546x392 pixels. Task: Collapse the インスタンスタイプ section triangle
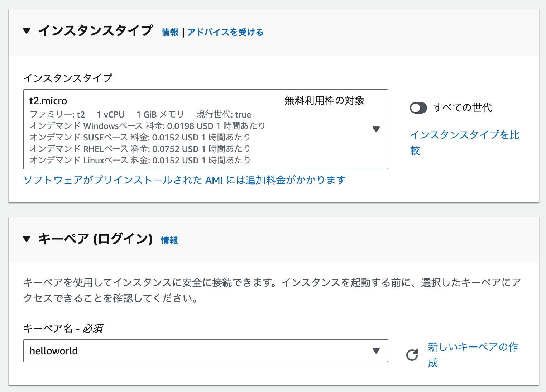click(27, 32)
